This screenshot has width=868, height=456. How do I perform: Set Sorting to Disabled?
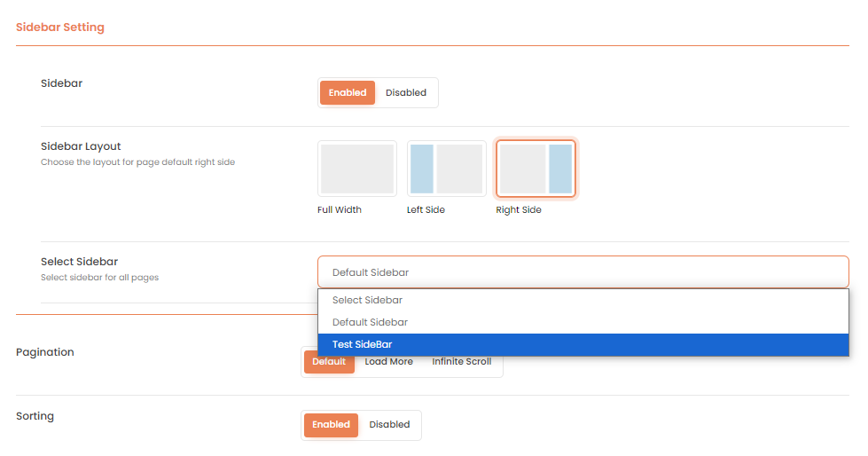tap(389, 425)
